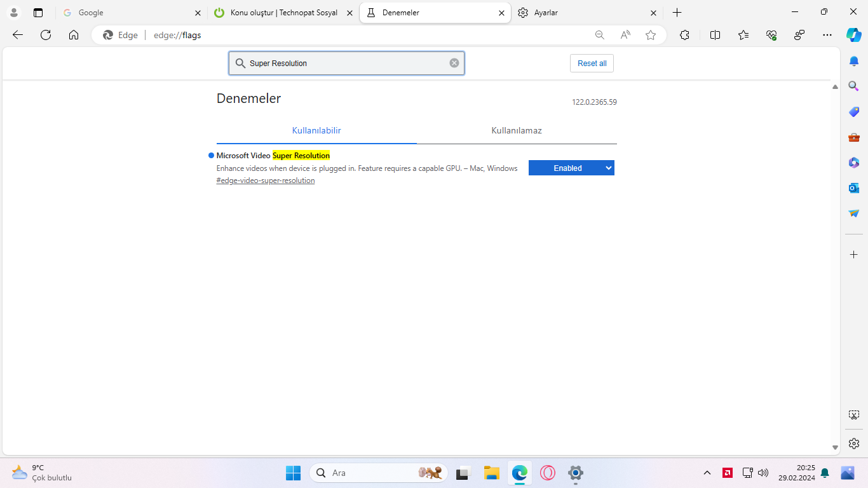868x488 pixels.
Task: Open sidebar screenshot tool icon
Action: [854, 415]
